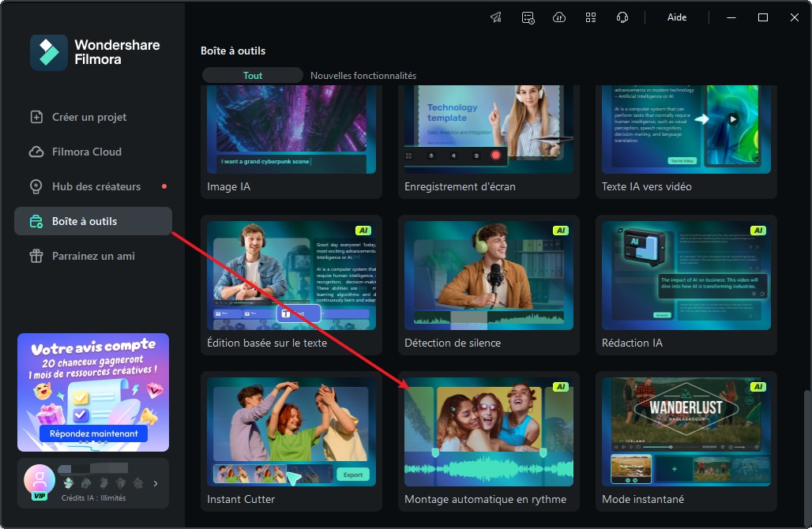Select Boîte à outils in sidebar

pyautogui.click(x=93, y=221)
